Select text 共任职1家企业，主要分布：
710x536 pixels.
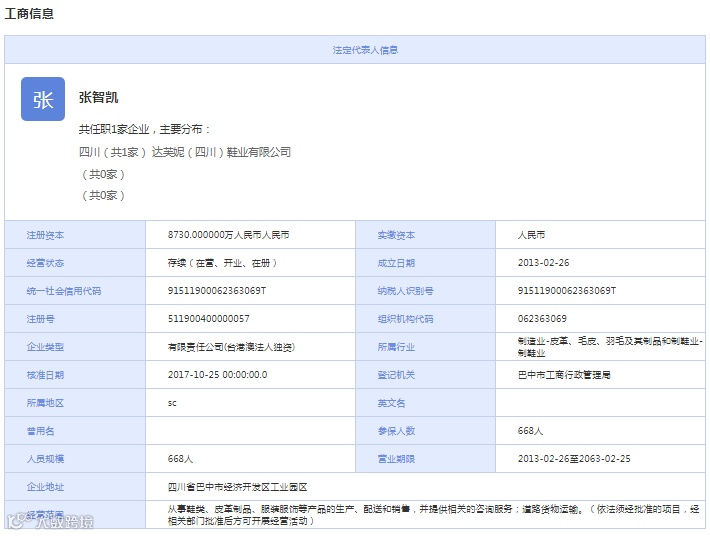[x=145, y=129]
